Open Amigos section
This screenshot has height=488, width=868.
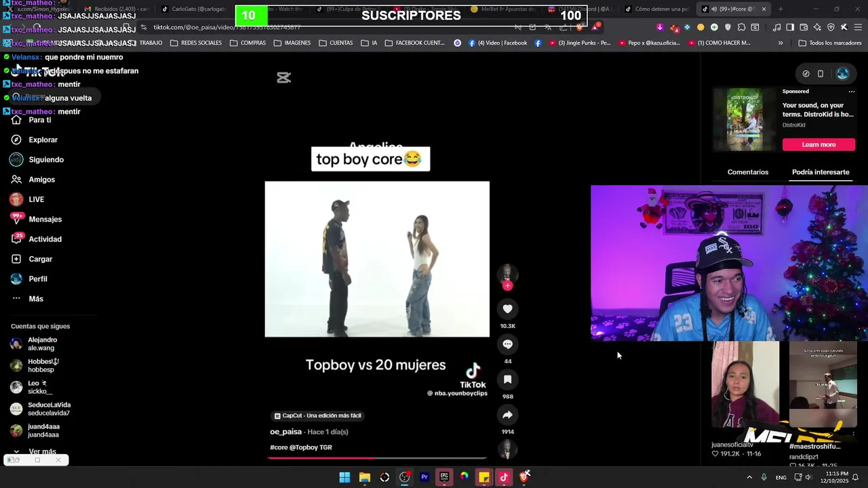(33, 180)
